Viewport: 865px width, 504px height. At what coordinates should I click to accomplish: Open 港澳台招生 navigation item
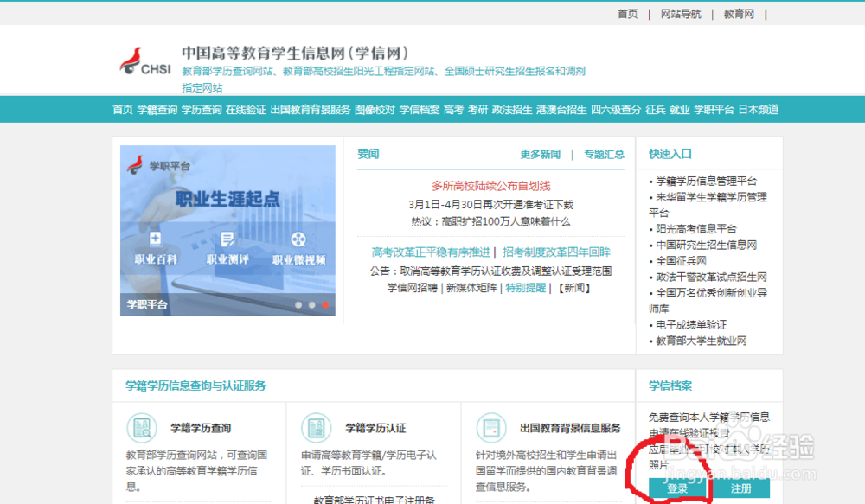561,110
